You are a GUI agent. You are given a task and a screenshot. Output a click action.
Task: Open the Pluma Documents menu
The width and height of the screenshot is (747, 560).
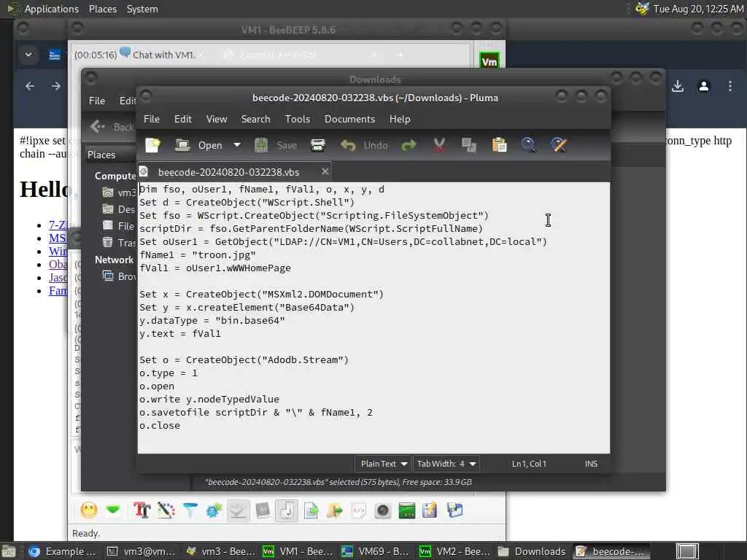(349, 119)
